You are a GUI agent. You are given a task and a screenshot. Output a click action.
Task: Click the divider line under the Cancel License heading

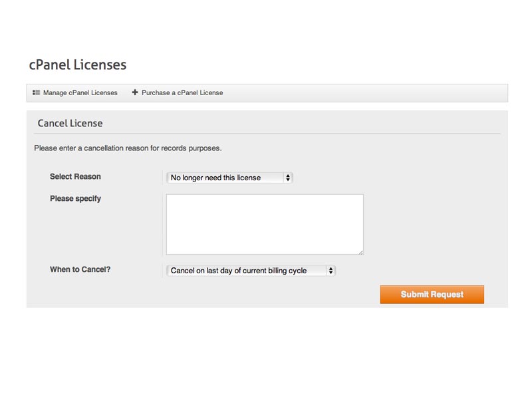click(x=267, y=134)
